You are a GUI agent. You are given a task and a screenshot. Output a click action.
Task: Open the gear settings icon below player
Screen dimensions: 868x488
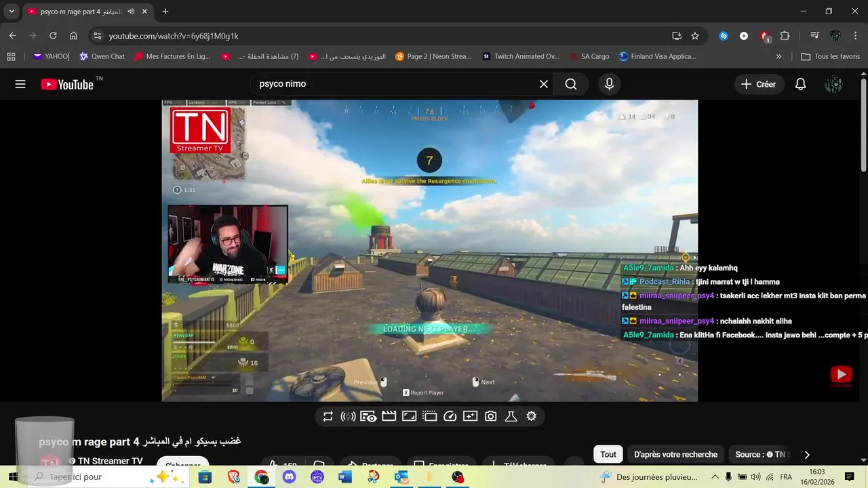(531, 416)
